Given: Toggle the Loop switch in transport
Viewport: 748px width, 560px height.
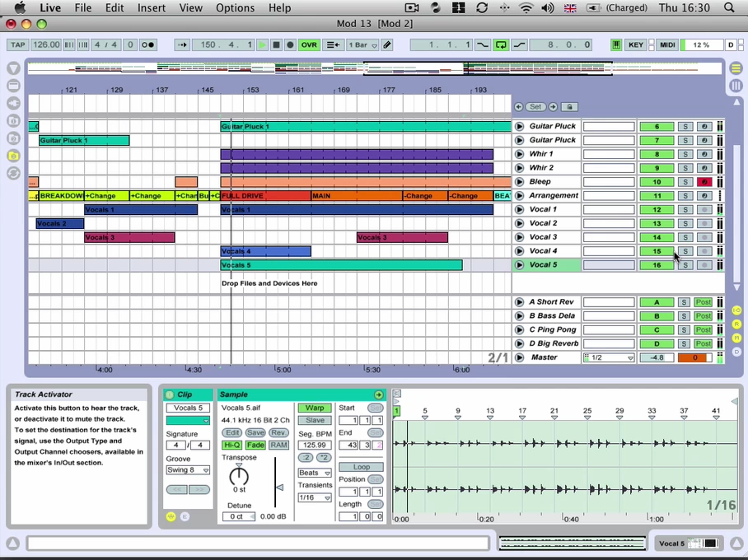Looking at the screenshot, I should pos(501,44).
